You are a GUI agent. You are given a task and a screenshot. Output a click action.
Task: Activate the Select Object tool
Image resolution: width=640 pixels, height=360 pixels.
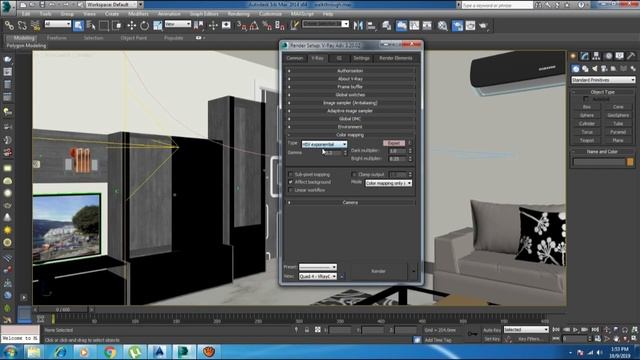coord(78,26)
